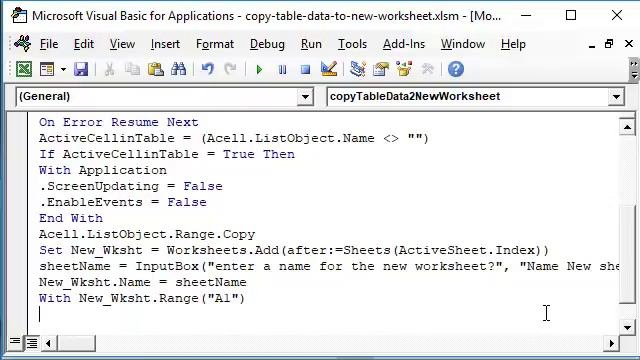
Task: Open the Project Explorer icon
Action: [358, 69]
